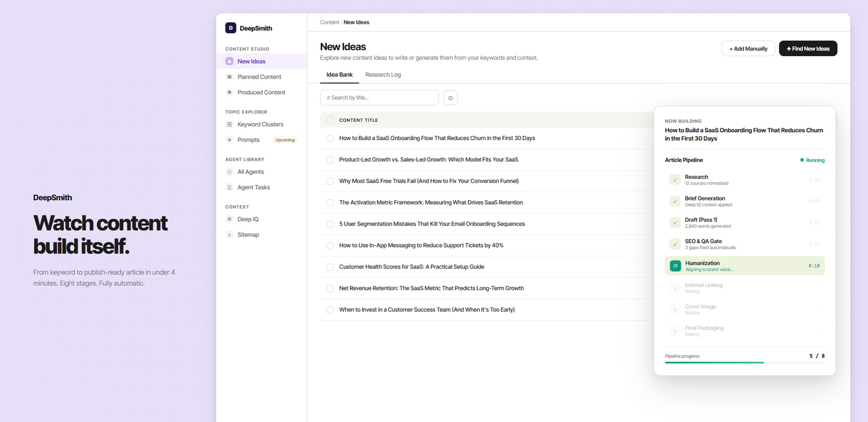Click the "3 gaps fixed automatically" text
The width and height of the screenshot is (868, 422).
coord(710,248)
